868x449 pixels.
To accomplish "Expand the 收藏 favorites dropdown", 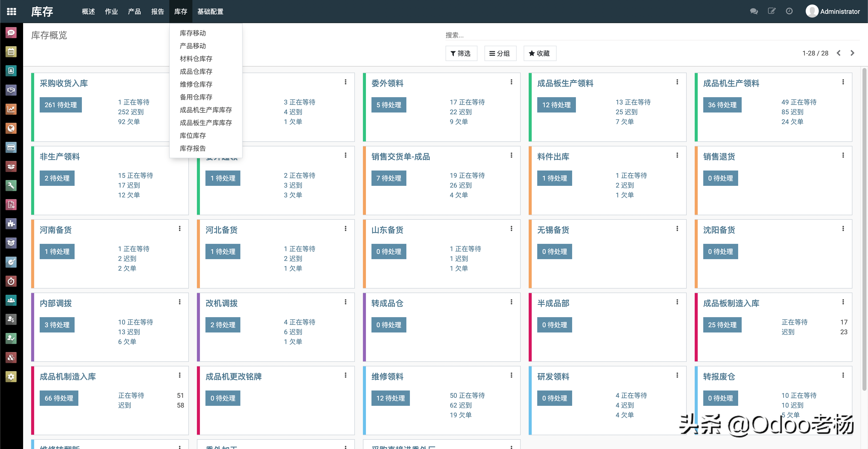I will click(x=539, y=53).
